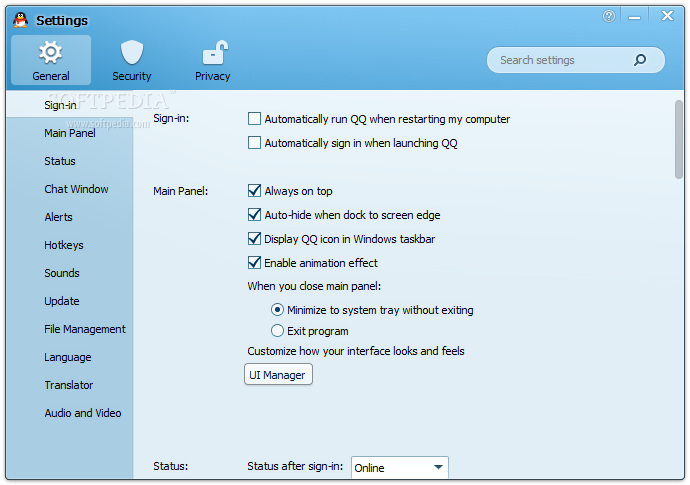Click the Security shield icon

click(x=132, y=52)
